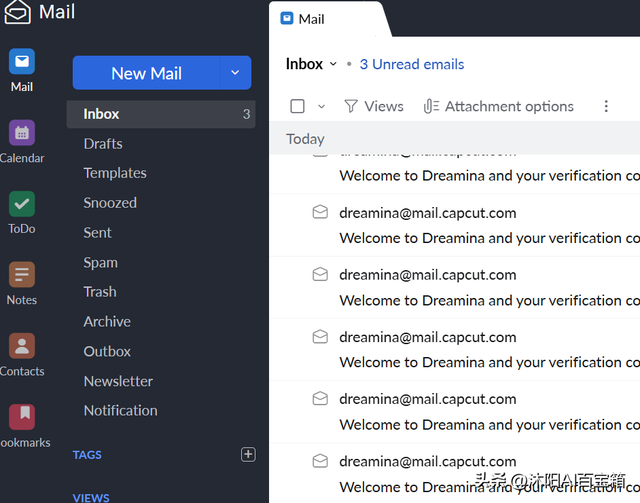Select the Inbox folder
The height and width of the screenshot is (503, 640).
tap(161, 114)
